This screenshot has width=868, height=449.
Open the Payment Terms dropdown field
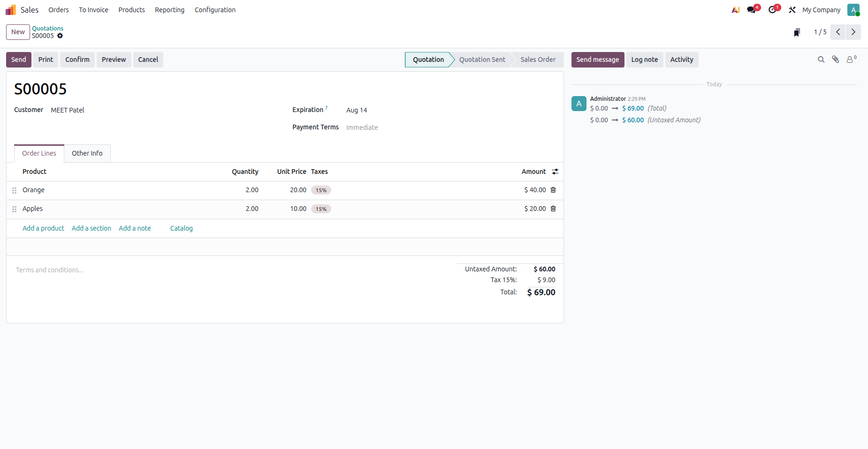450,127
